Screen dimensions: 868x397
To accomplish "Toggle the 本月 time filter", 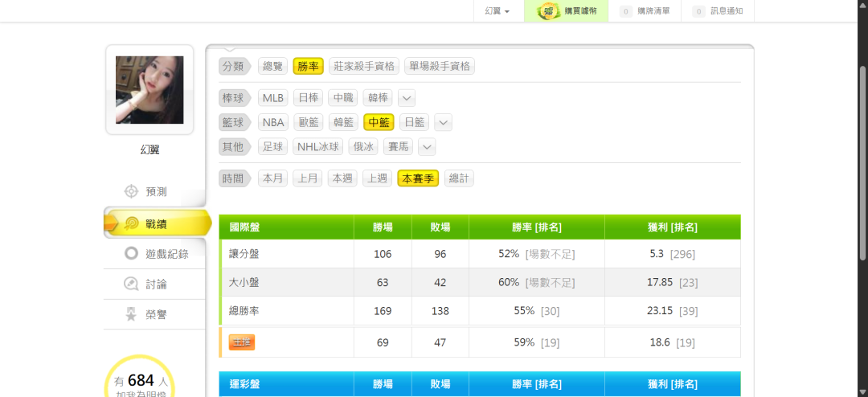I will point(273,178).
